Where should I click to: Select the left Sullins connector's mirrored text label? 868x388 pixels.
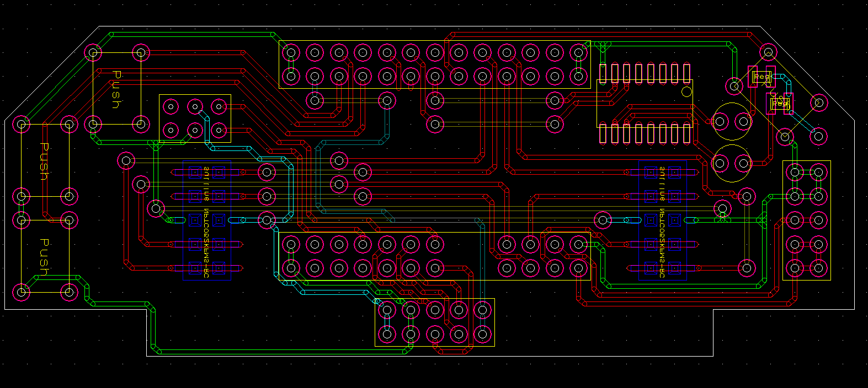pyautogui.click(x=206, y=220)
